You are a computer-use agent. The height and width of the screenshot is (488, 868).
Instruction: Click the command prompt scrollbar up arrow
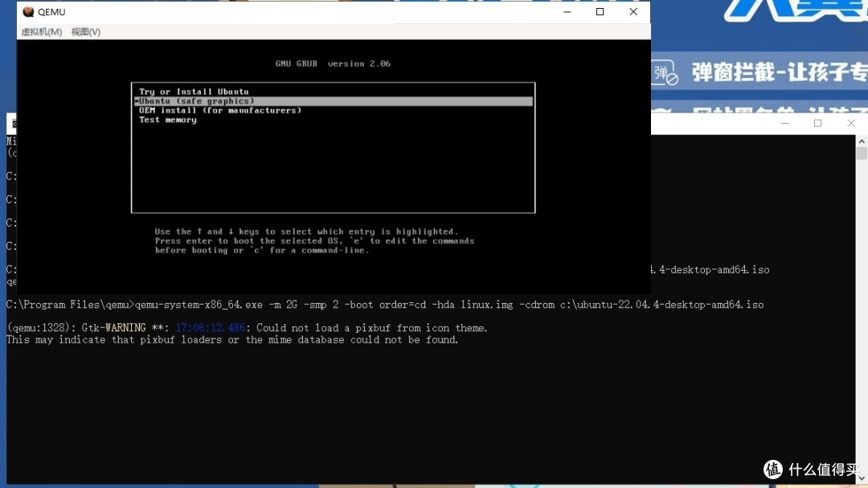(862, 141)
